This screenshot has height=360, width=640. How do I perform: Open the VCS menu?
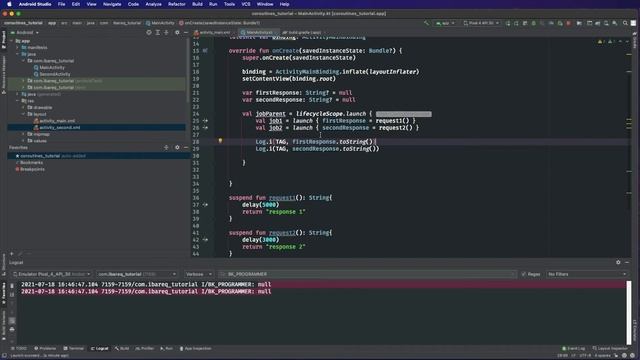pos(246,4)
